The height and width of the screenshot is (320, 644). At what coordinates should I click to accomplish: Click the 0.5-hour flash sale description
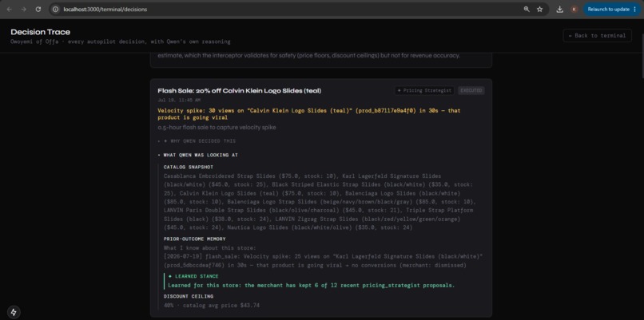pos(217,128)
